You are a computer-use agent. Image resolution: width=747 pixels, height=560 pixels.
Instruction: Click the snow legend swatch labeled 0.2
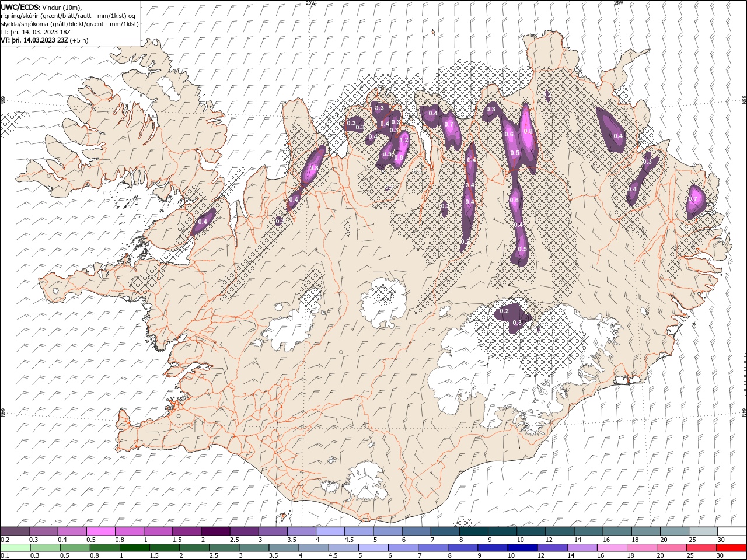15,531
